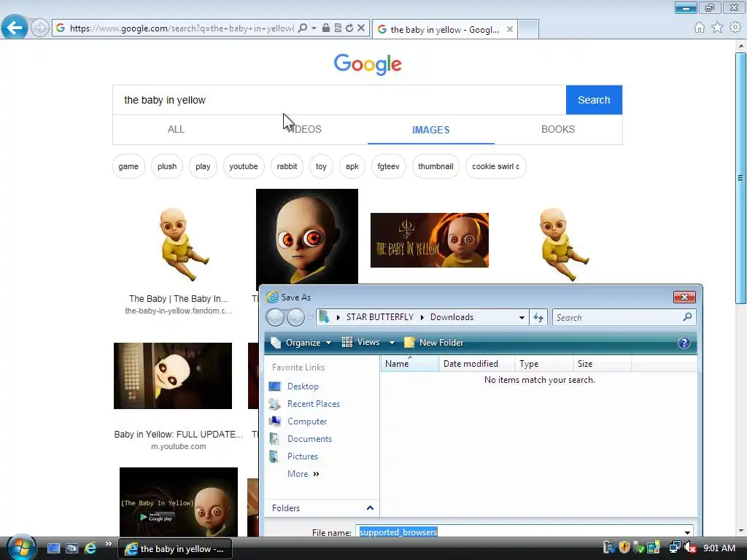This screenshot has height=560, width=747.
Task: Select the 'game' suggestion chip
Action: click(x=128, y=167)
